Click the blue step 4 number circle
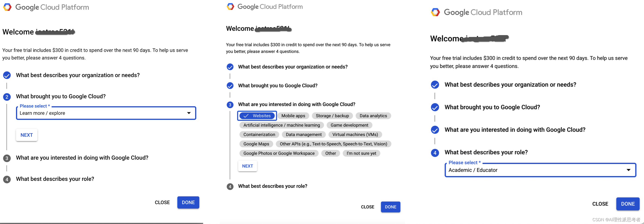 pos(435,153)
